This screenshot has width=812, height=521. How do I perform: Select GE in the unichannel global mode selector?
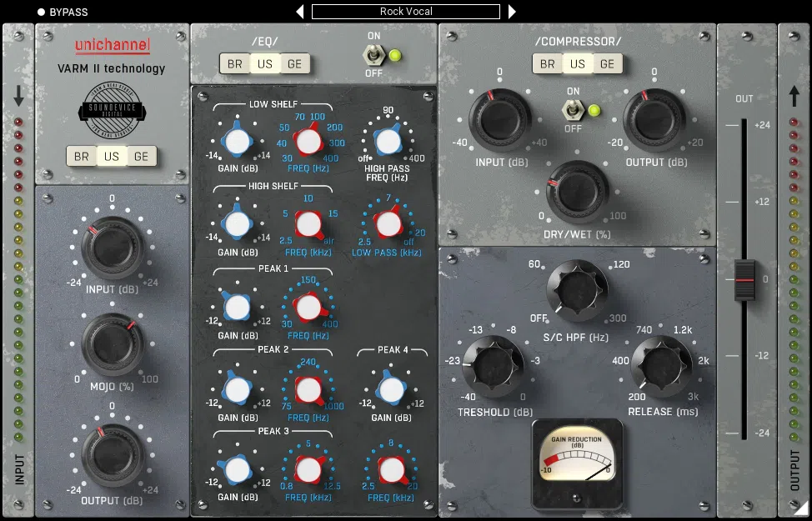(142, 157)
